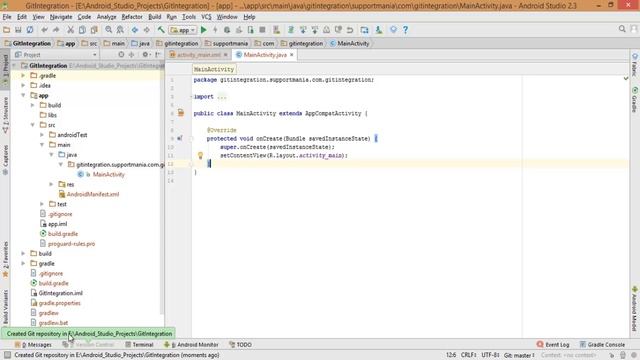
Task: Select gradle.properties in the project tree
Action: click(59, 303)
